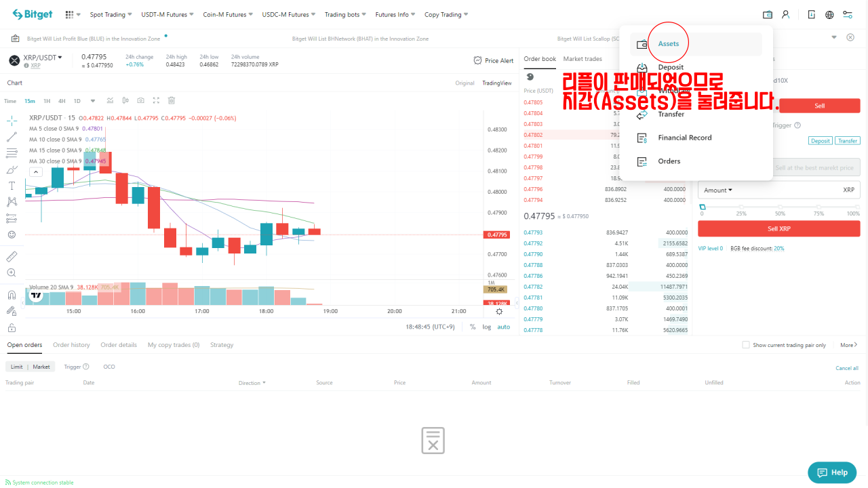
Task: Enable Show current trading pair only
Action: pyautogui.click(x=746, y=345)
